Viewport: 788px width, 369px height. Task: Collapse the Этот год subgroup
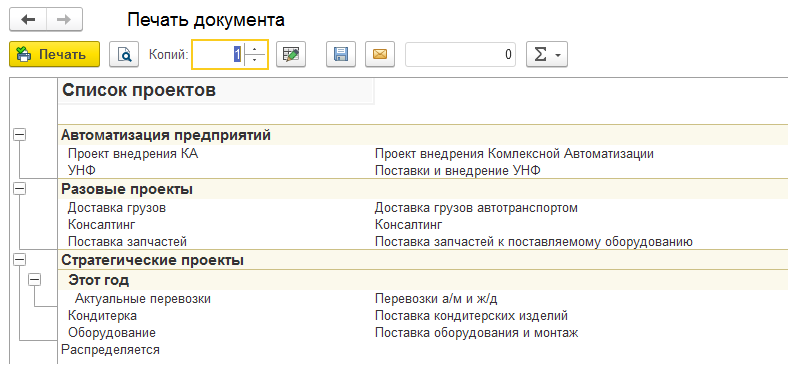click(x=35, y=280)
